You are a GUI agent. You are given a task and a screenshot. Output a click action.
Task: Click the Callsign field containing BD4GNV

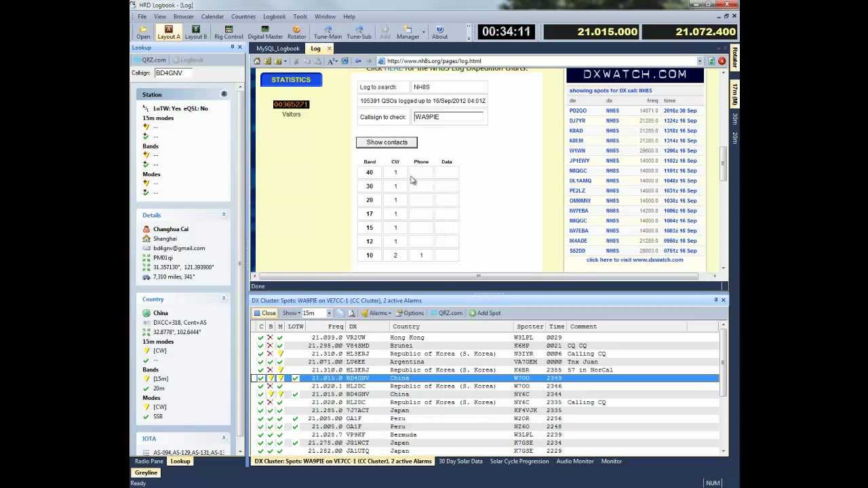172,73
